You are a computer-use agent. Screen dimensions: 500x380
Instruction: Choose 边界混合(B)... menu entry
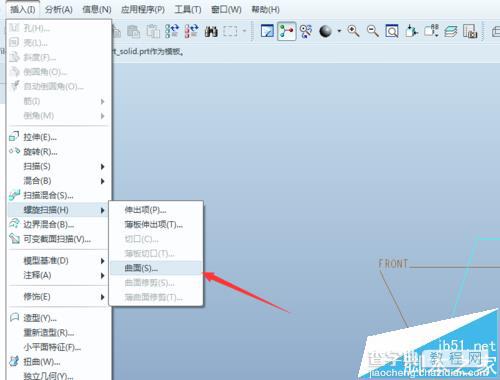click(58, 224)
